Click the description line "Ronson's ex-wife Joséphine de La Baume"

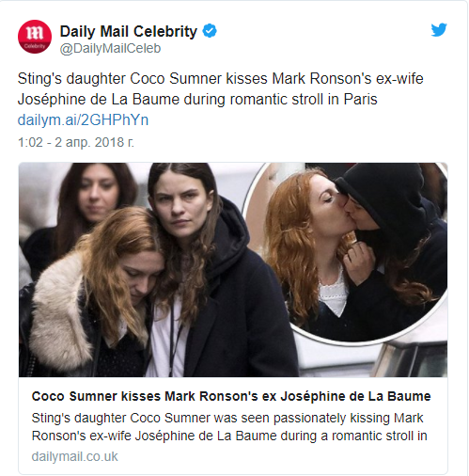click(x=229, y=436)
